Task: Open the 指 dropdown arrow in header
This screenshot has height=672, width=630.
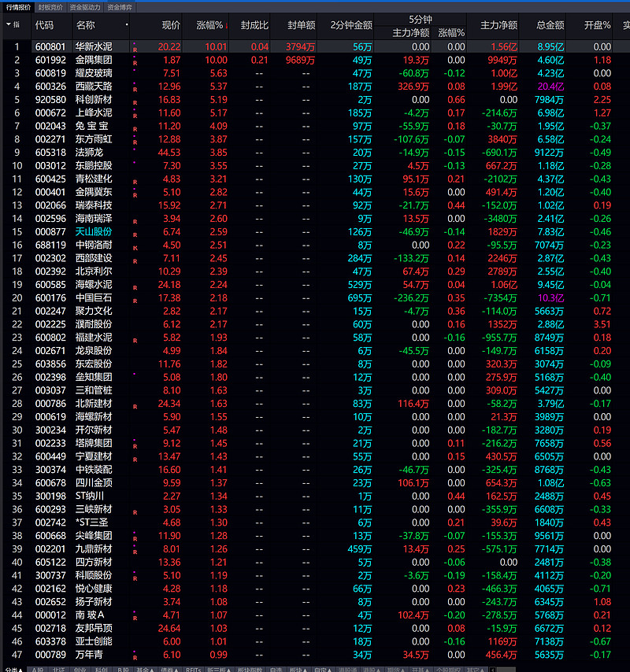Action: tap(9, 24)
